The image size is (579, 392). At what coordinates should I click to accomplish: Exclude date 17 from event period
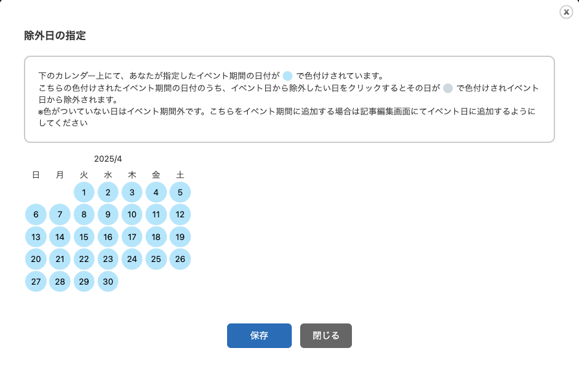132,237
